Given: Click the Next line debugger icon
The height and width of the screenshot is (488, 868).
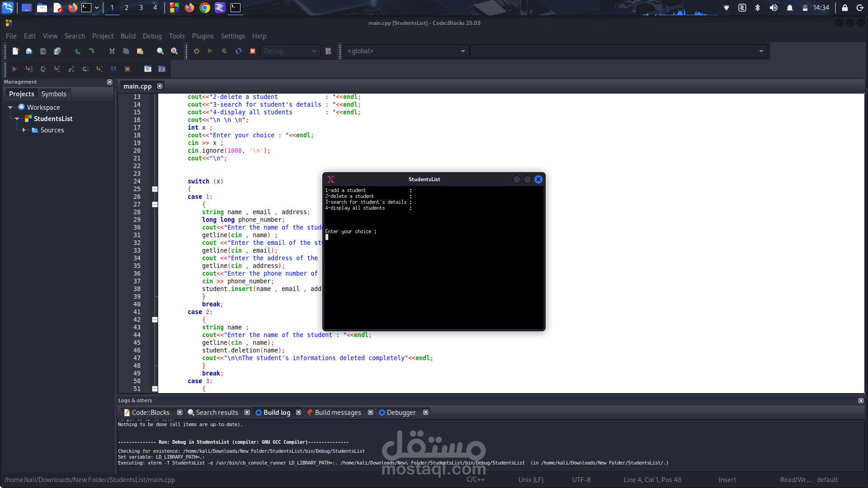Looking at the screenshot, I should coord(43,69).
